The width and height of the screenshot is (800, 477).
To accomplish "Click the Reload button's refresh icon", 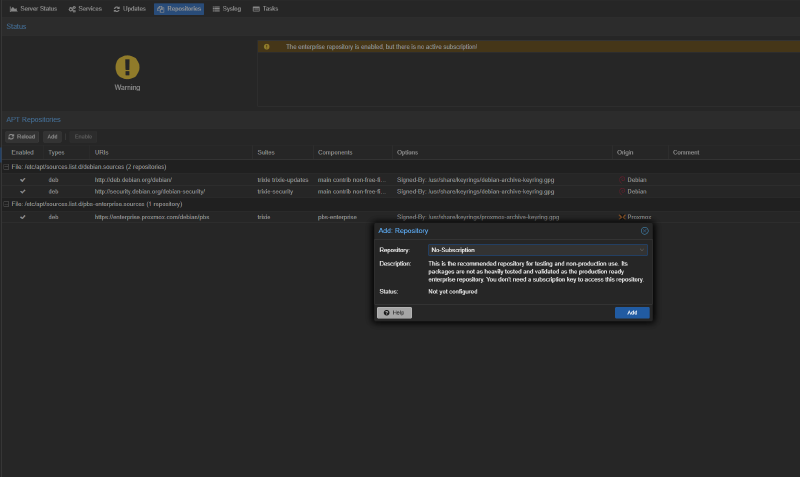I will coord(11,137).
